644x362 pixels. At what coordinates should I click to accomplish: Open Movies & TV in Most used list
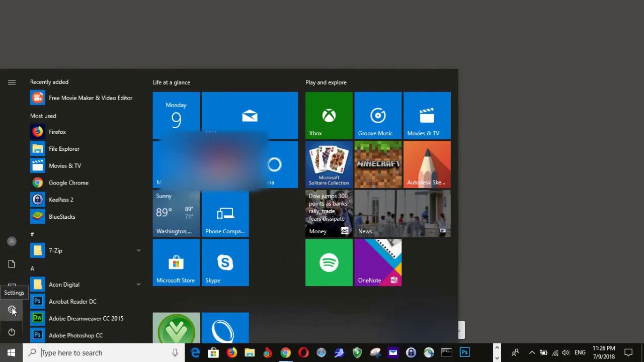tap(86, 166)
